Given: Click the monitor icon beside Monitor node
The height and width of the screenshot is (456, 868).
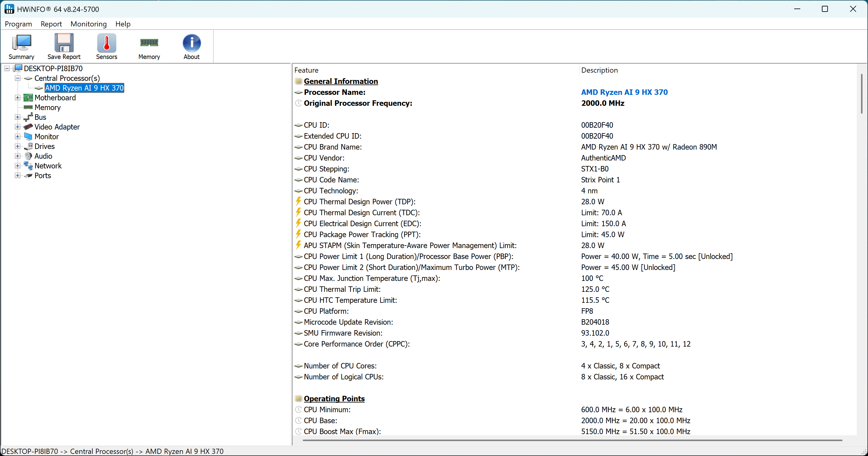Looking at the screenshot, I should tap(28, 136).
